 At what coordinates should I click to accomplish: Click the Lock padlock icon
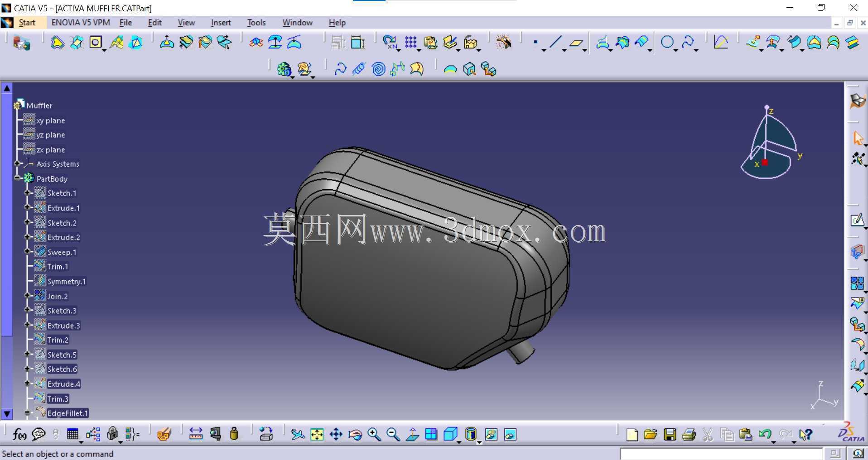click(112, 434)
